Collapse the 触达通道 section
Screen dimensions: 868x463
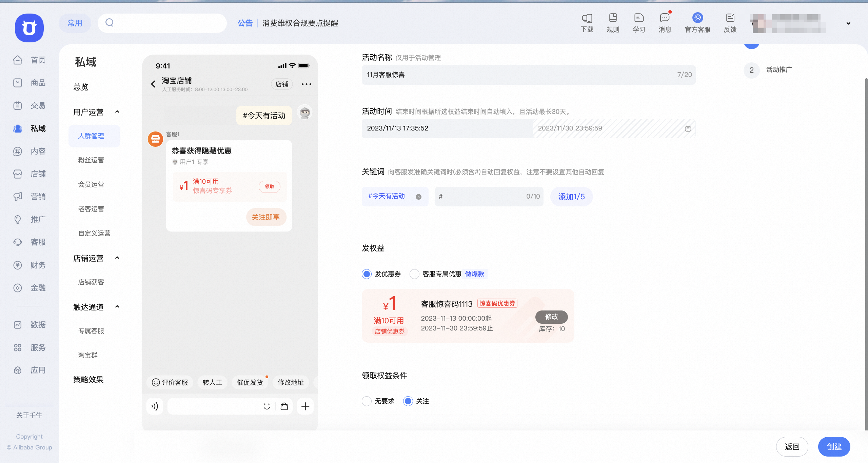(117, 306)
